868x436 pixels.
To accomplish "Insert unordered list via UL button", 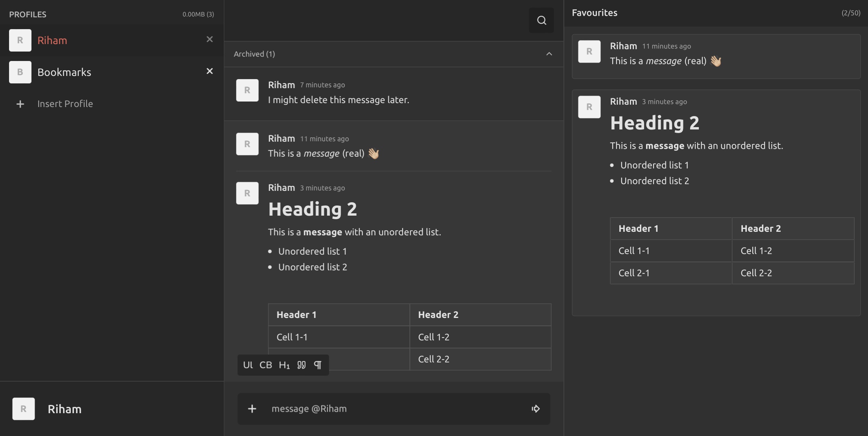I will (x=248, y=365).
